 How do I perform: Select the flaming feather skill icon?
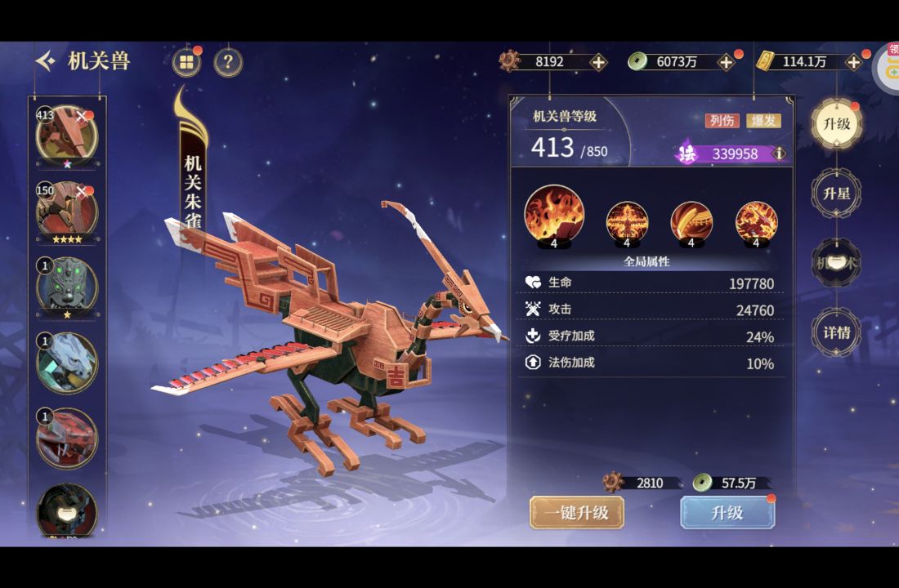coord(691,223)
